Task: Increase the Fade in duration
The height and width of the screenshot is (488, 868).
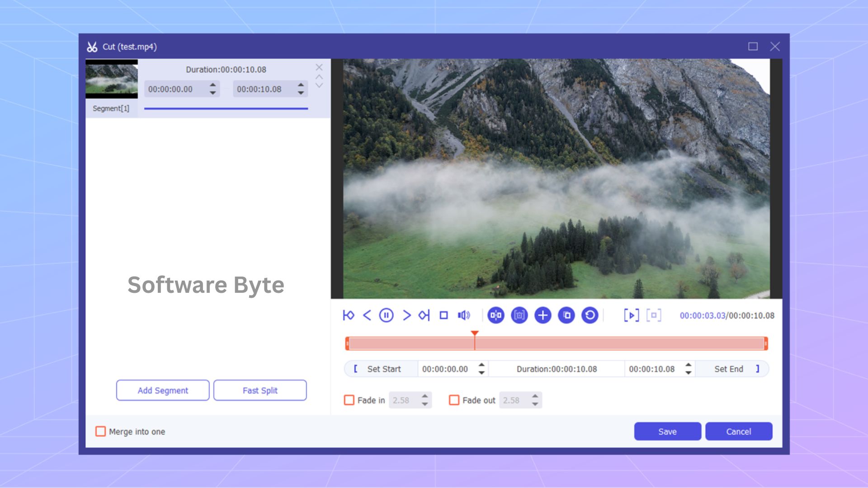Action: pos(425,396)
